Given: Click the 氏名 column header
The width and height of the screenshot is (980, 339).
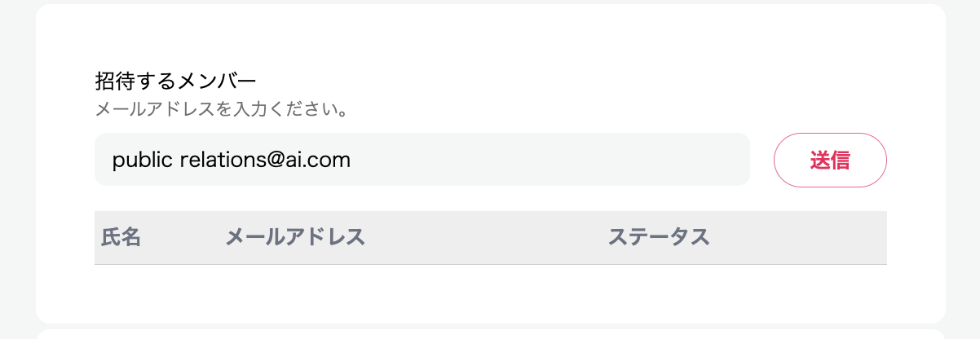Looking at the screenshot, I should (x=121, y=237).
